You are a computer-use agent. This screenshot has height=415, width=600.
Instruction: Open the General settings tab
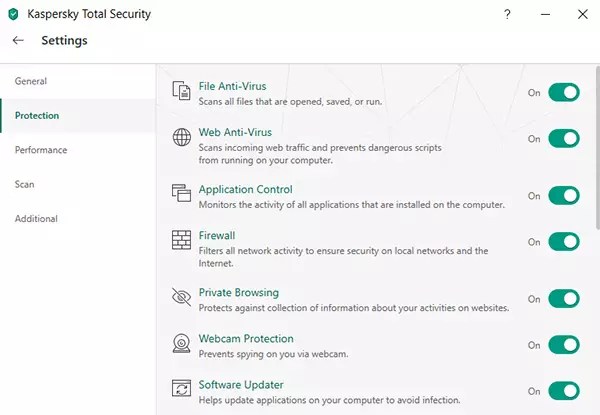point(31,81)
